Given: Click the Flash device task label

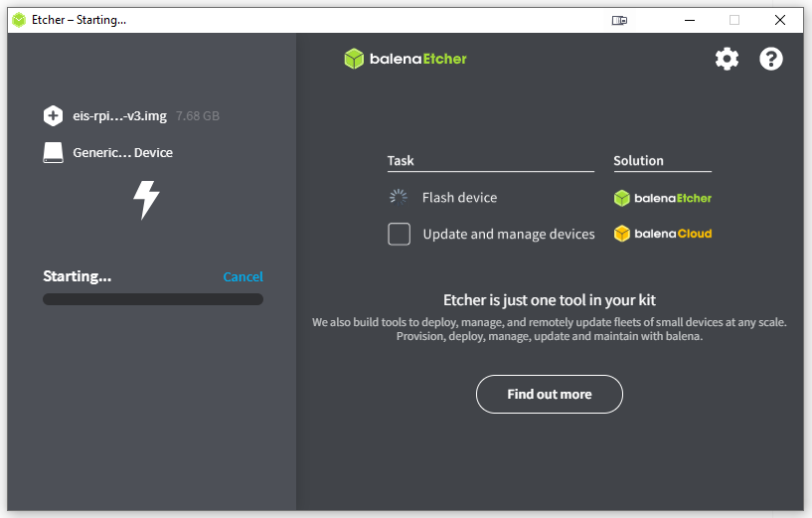Looking at the screenshot, I should pos(459,198).
